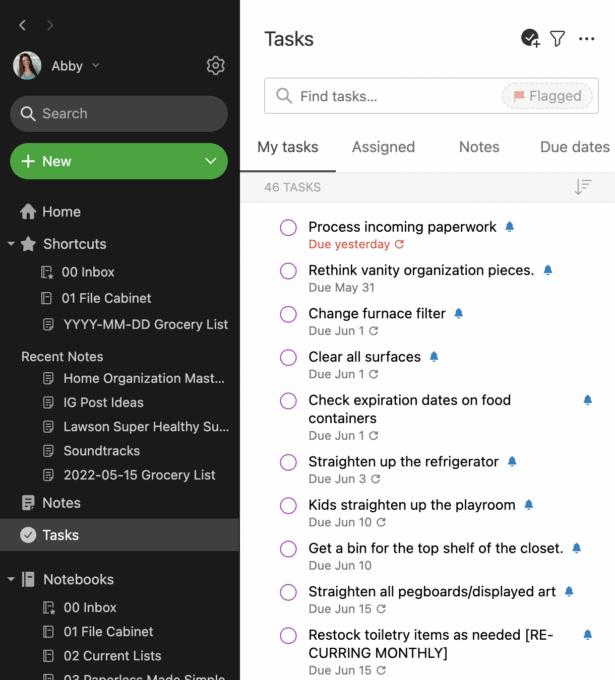Screen dimensions: 615x680
Task: Open 00 Inbox notebook under Notebooks
Action: tap(79, 608)
